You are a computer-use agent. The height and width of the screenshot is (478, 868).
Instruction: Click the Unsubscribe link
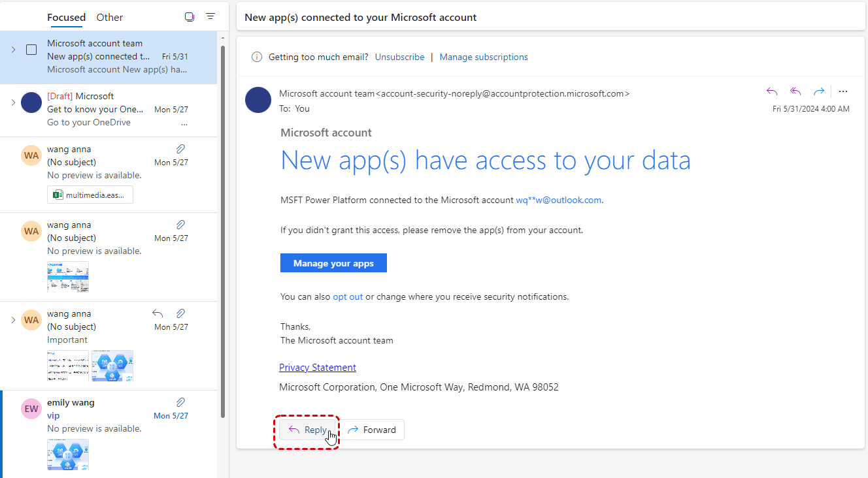[399, 57]
